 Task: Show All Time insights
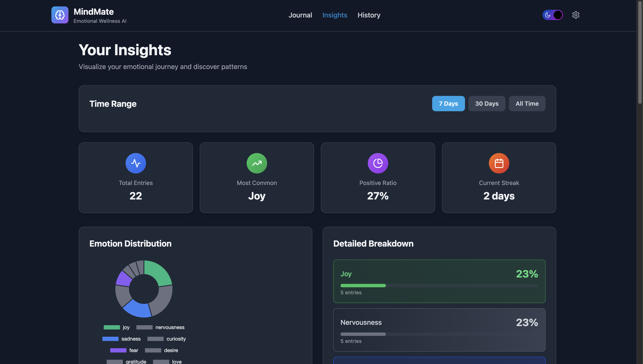527,104
